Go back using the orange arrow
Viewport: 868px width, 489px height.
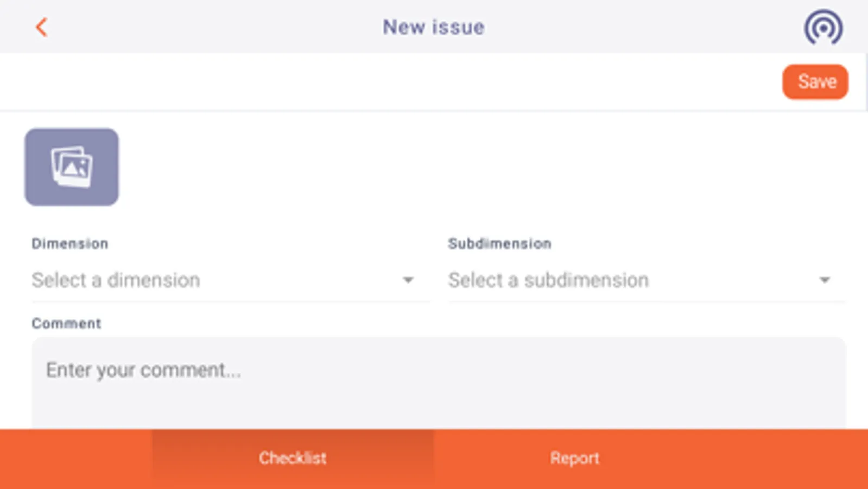(42, 27)
